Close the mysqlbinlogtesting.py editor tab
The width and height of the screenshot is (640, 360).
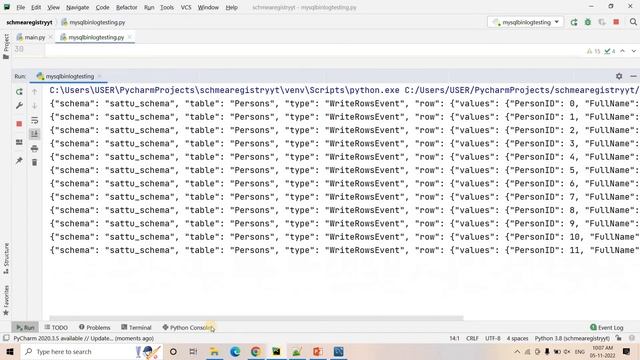click(x=129, y=37)
